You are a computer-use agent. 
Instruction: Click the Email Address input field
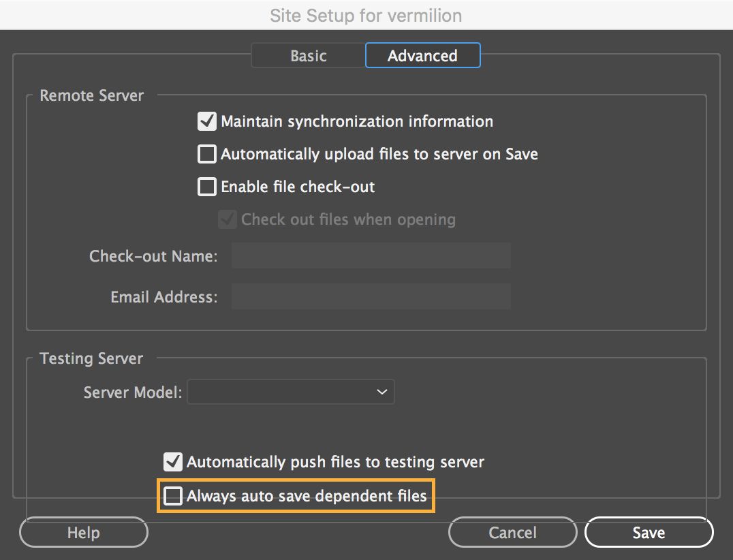pyautogui.click(x=371, y=296)
